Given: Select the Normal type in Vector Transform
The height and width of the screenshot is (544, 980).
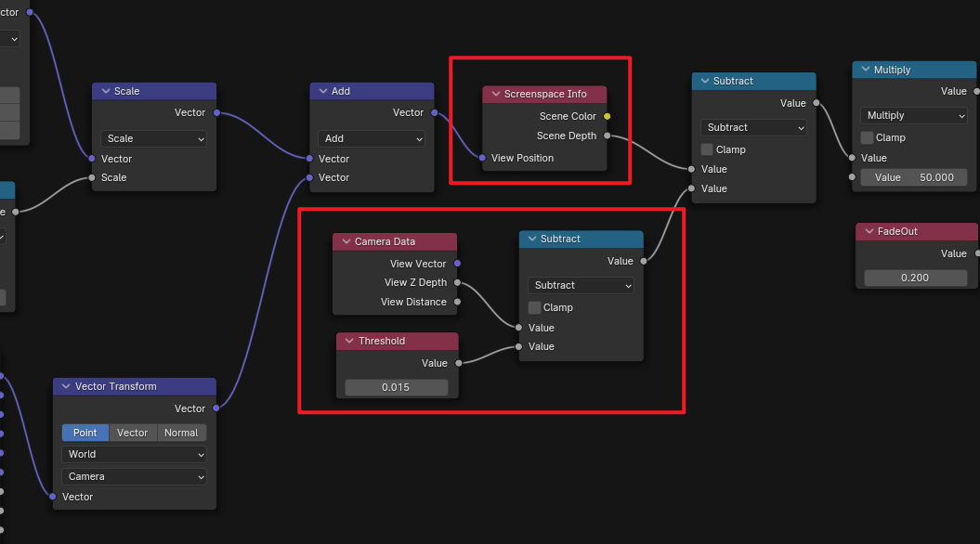Looking at the screenshot, I should [x=181, y=433].
